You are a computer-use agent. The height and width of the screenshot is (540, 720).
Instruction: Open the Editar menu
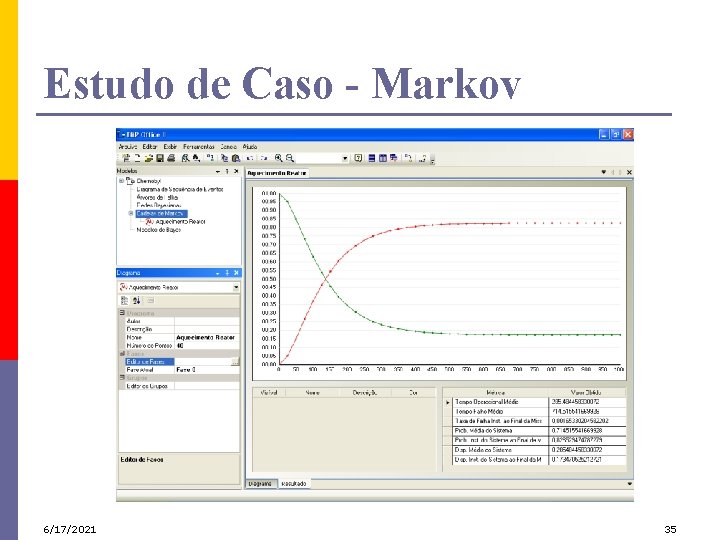pyautogui.click(x=150, y=146)
